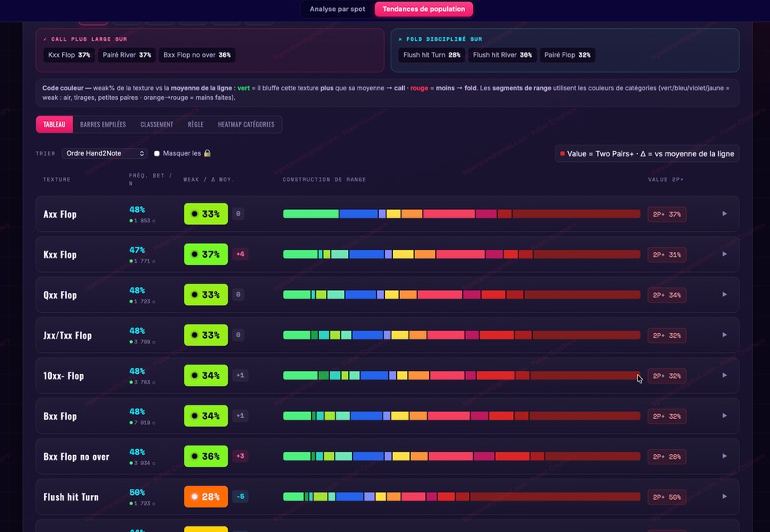Click the Kxx Flop 37% call chip
Viewport: 770px width, 532px height.
click(x=69, y=55)
